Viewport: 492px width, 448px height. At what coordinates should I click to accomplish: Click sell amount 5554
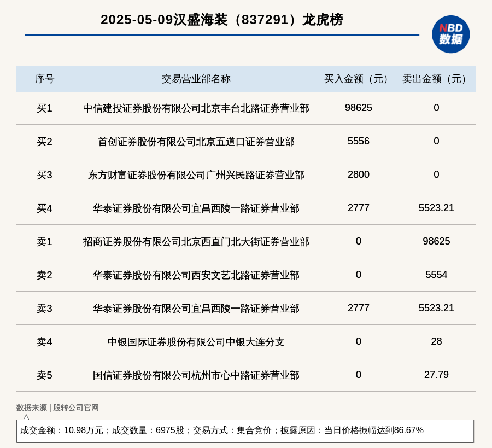click(436, 275)
